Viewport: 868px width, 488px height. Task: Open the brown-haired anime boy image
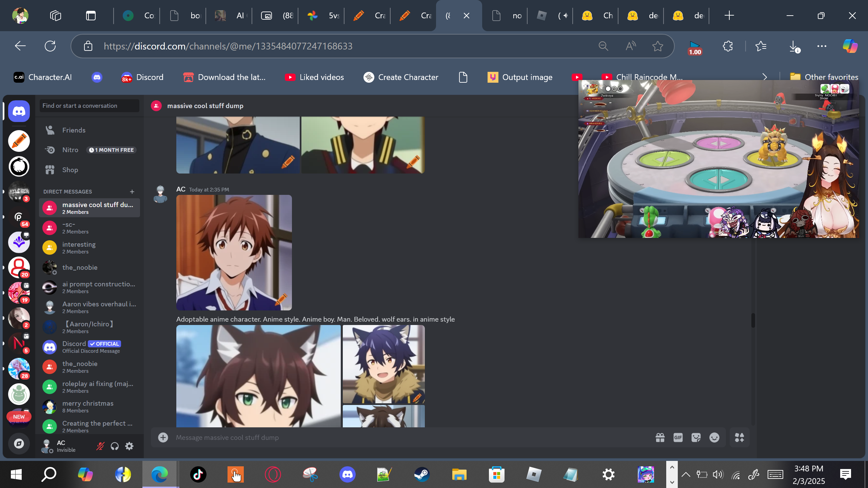[x=234, y=252]
